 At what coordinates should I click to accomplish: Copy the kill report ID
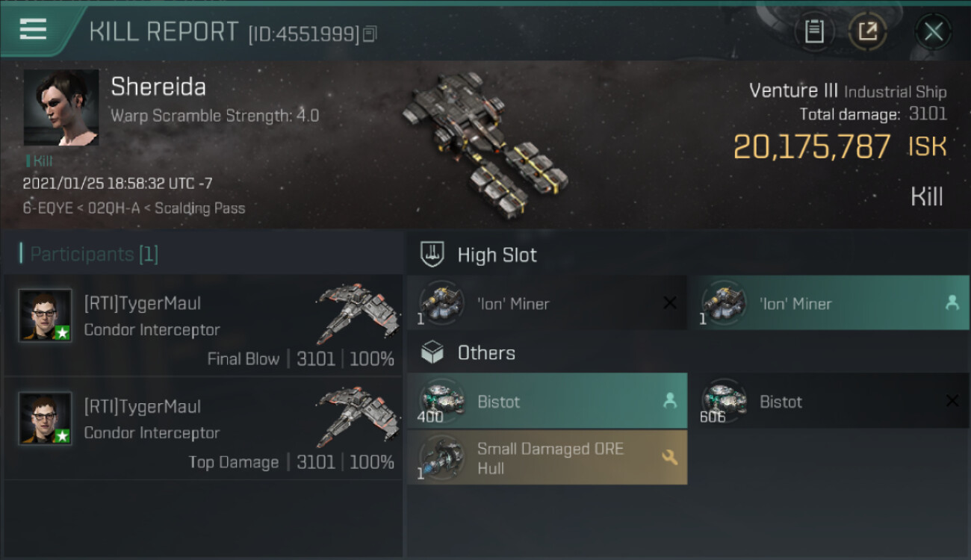click(x=370, y=34)
